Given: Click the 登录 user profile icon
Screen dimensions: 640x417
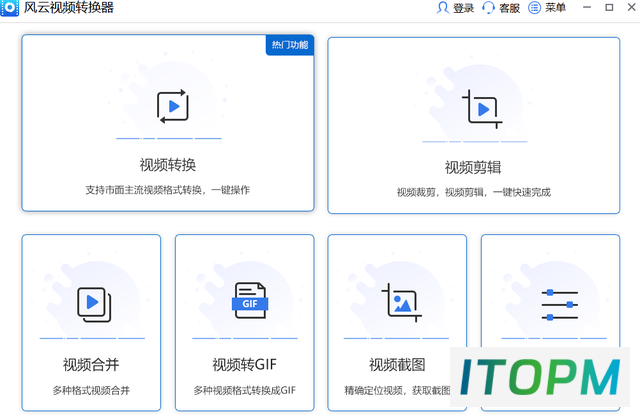Looking at the screenshot, I should coord(442,8).
